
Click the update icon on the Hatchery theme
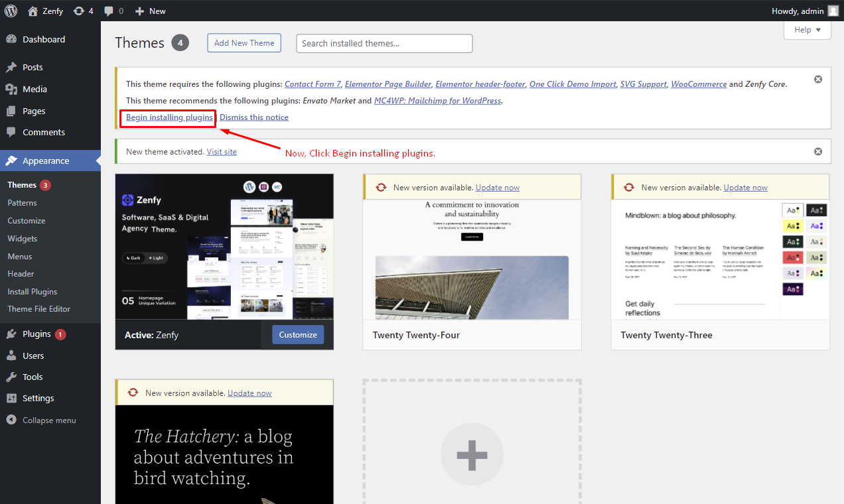point(133,393)
